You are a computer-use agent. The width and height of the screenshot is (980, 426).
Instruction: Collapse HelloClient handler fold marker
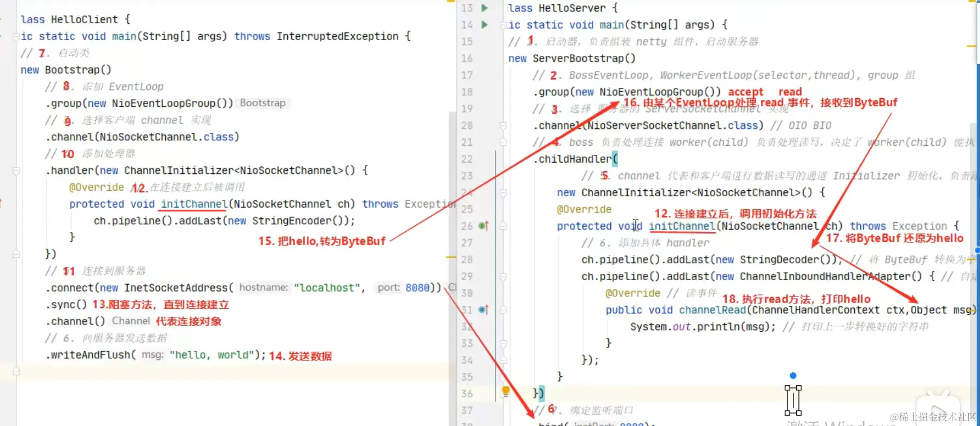coord(16,171)
